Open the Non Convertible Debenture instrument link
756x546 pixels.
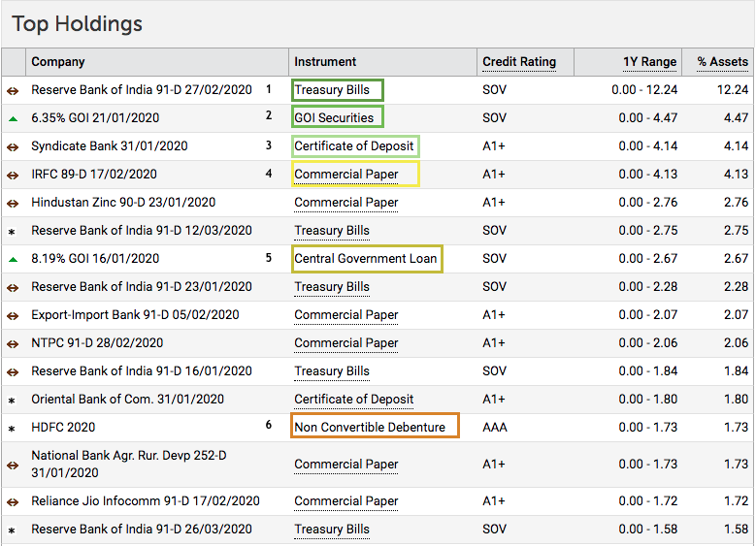point(370,428)
